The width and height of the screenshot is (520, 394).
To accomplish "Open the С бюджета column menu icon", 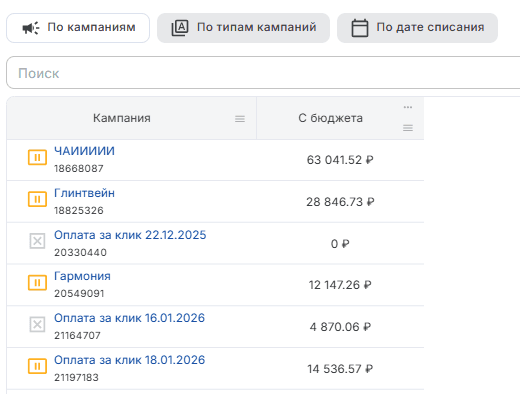I will pyautogui.click(x=408, y=128).
